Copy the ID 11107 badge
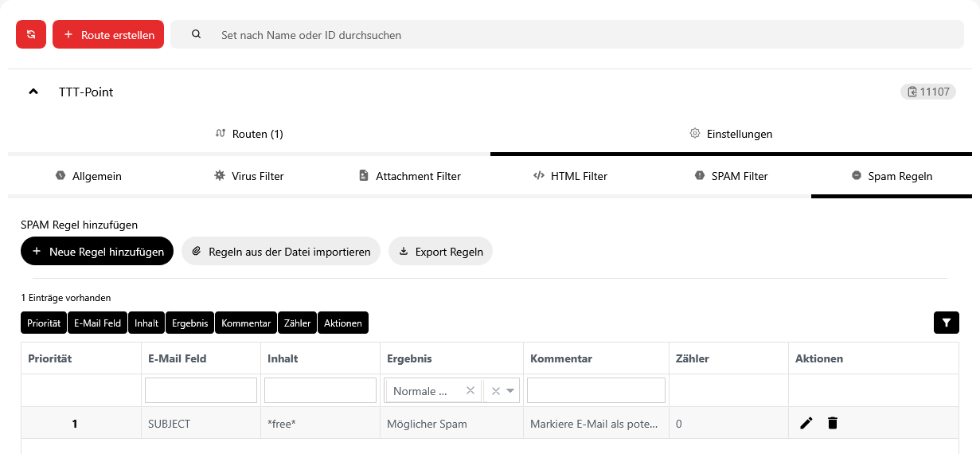 (x=927, y=92)
